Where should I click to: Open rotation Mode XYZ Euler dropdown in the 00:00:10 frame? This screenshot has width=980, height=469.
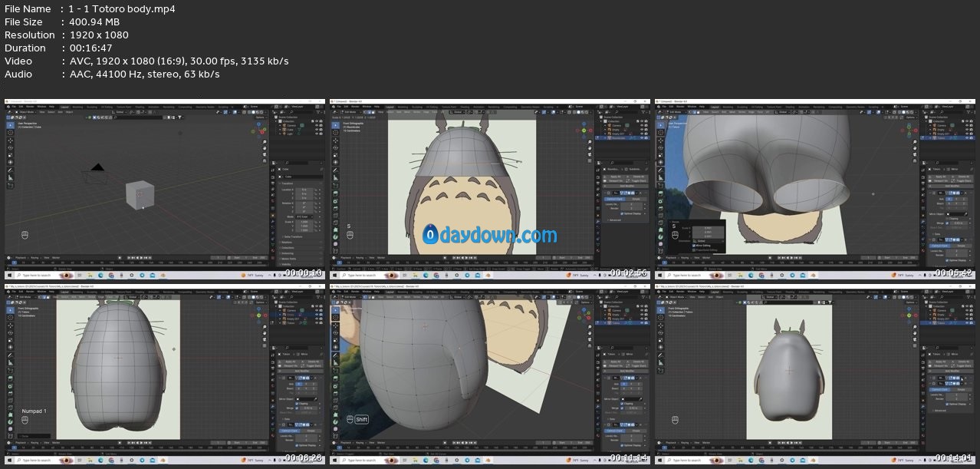[304, 216]
